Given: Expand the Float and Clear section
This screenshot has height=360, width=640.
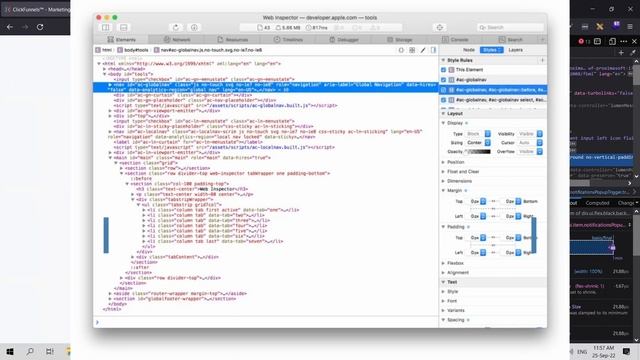Looking at the screenshot, I should point(444,171).
